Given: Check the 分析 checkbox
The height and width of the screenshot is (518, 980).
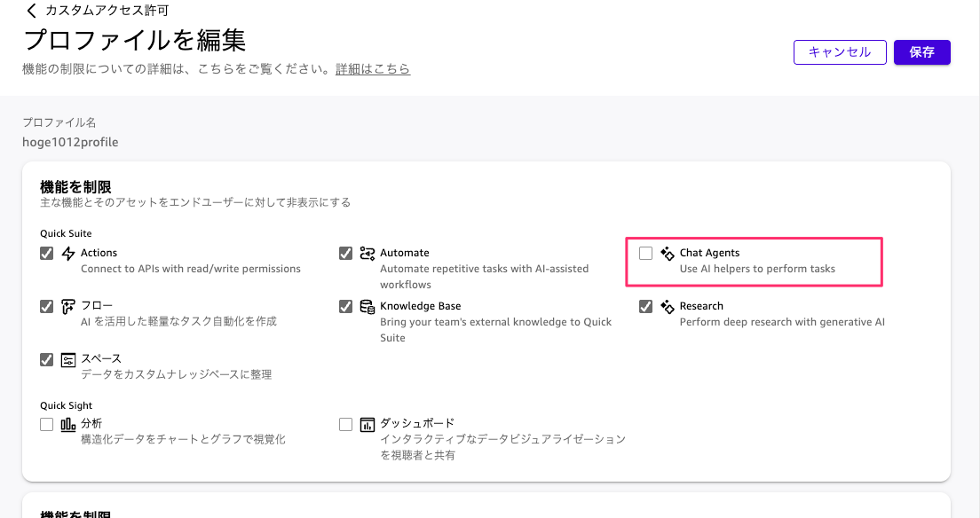Looking at the screenshot, I should point(47,424).
